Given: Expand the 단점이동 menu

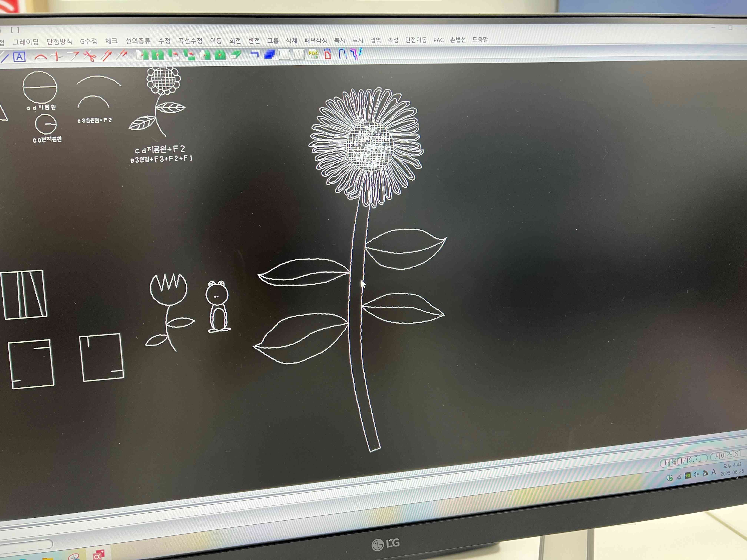Looking at the screenshot, I should (416, 40).
